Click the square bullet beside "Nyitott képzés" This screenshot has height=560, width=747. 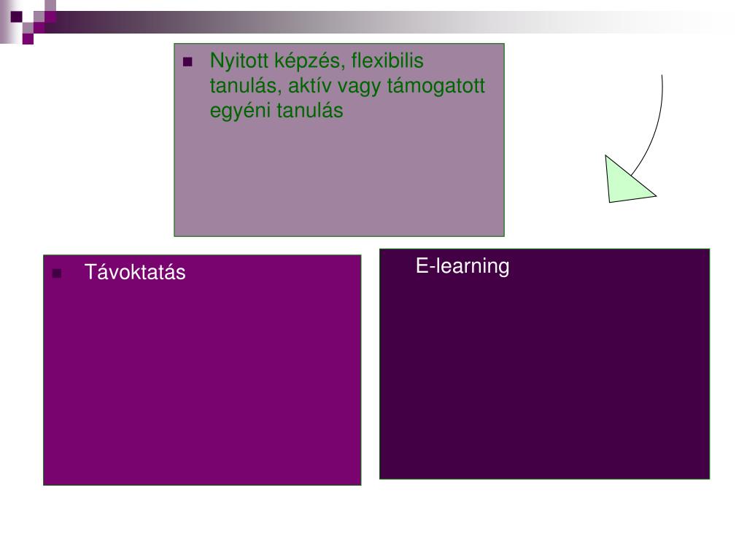point(187,62)
